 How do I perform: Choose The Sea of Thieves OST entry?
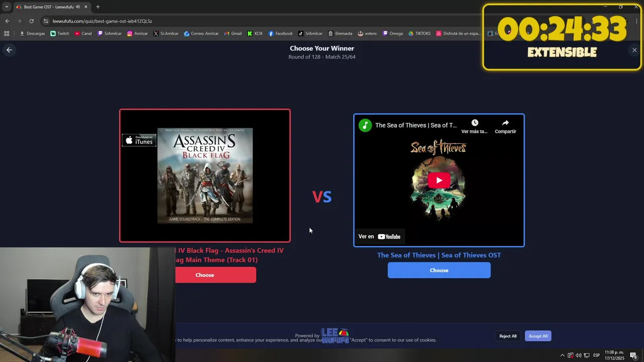(x=439, y=270)
